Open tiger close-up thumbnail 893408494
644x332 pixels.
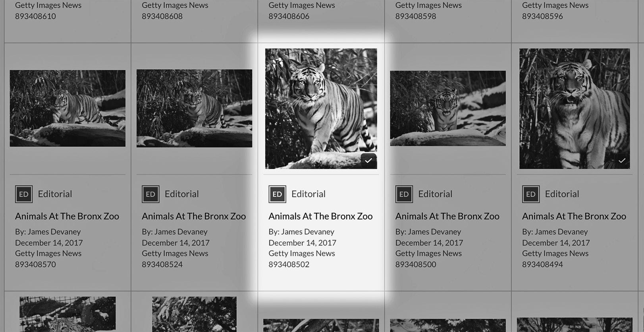pyautogui.click(x=575, y=109)
